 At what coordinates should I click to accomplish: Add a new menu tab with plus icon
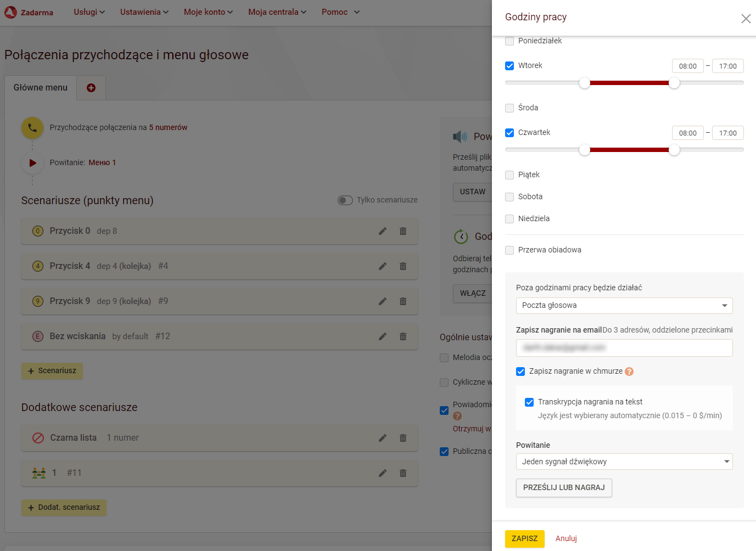point(91,88)
